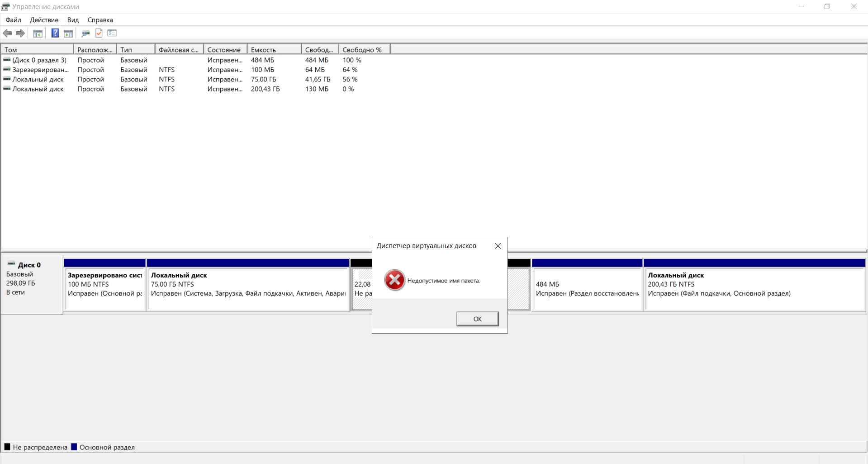Screen dimensions: 868x464
Task: Open the Вид menu
Action: click(73, 20)
